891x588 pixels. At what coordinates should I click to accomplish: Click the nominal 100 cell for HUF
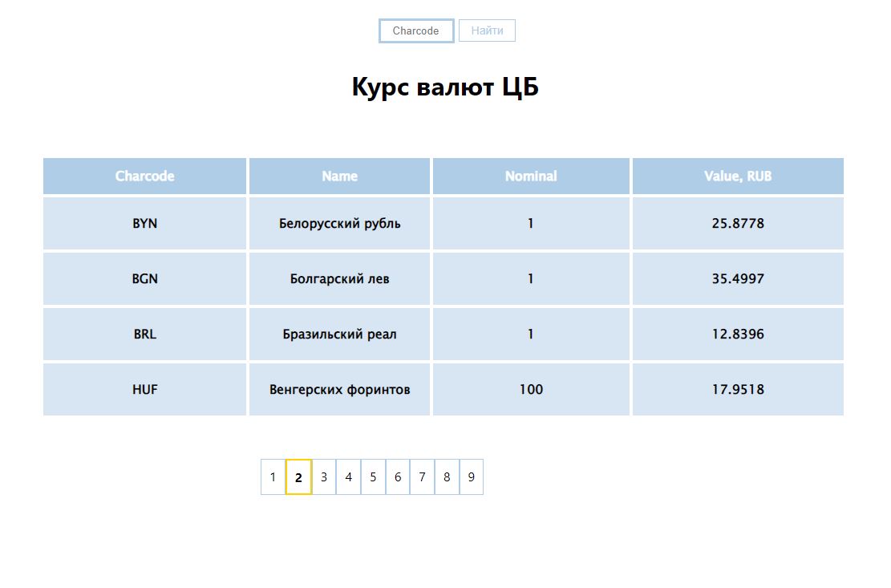tap(531, 390)
